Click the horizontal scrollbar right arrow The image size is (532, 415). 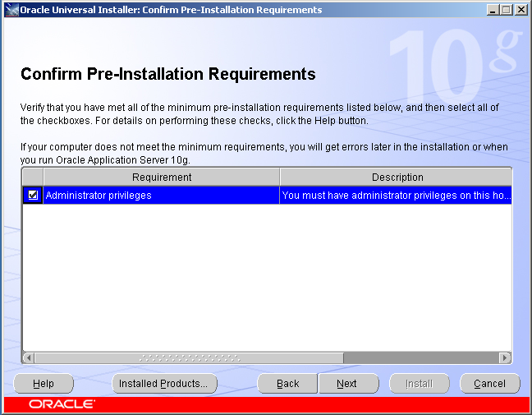(x=505, y=357)
